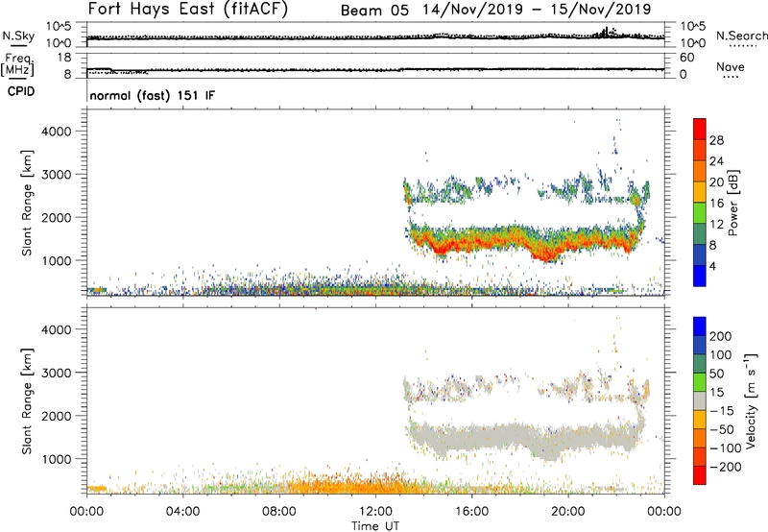768x532 pixels.
Task: Click the 'Slant Range [km]' label of the velocity panel
Action: click(27, 400)
